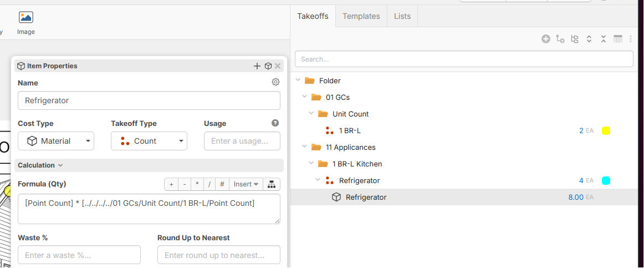
Task: Open the Name settings gear icon
Action: click(x=275, y=82)
